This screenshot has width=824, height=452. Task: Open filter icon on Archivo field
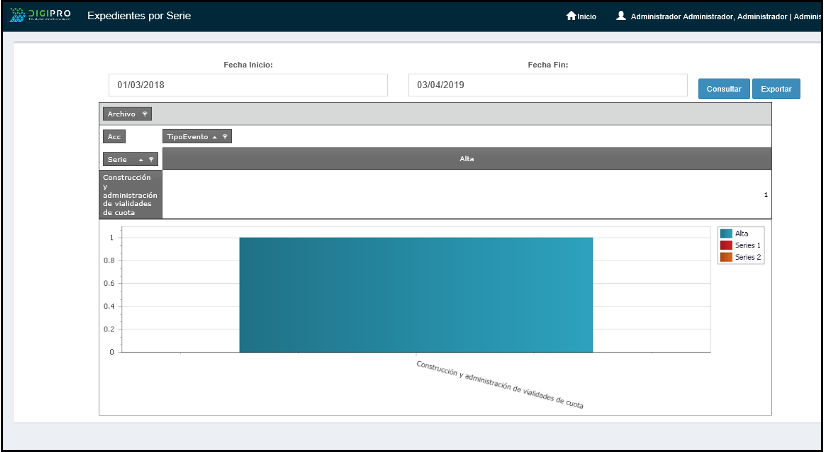click(x=144, y=114)
